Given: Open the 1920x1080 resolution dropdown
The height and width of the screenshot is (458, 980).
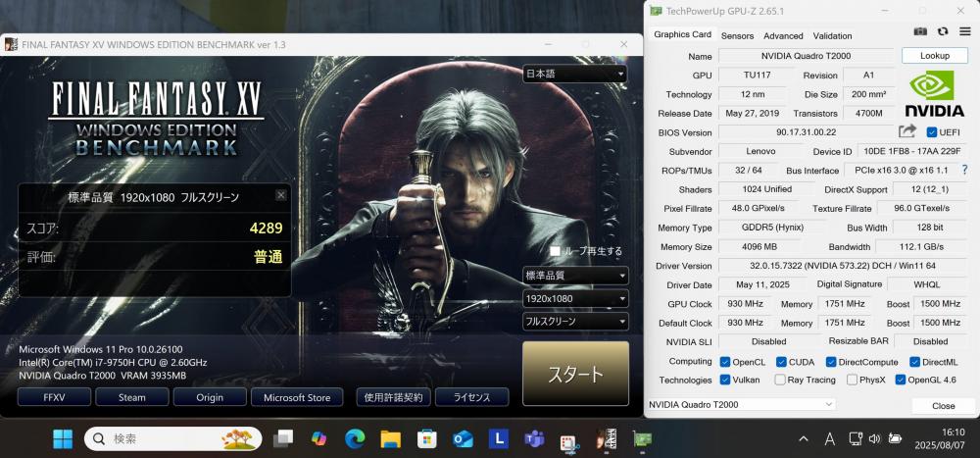Looking at the screenshot, I should pos(575,298).
